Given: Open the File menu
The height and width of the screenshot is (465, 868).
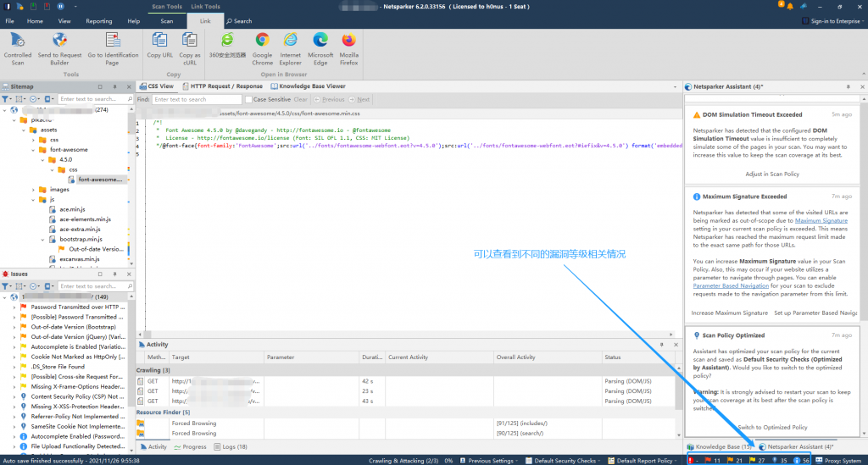Looking at the screenshot, I should pos(10,21).
